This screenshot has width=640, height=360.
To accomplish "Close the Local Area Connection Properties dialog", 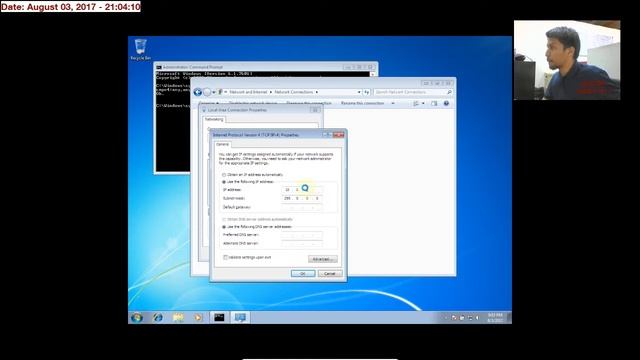I will point(315,110).
